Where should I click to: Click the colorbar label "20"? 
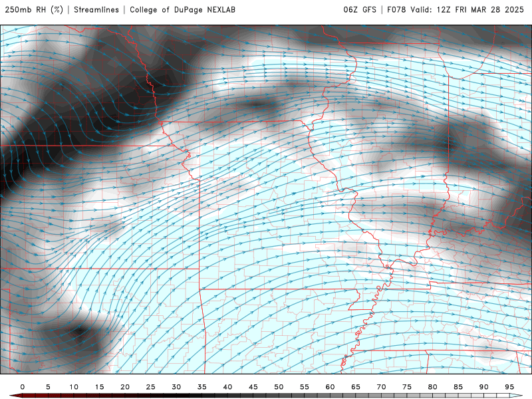[x=125, y=387]
